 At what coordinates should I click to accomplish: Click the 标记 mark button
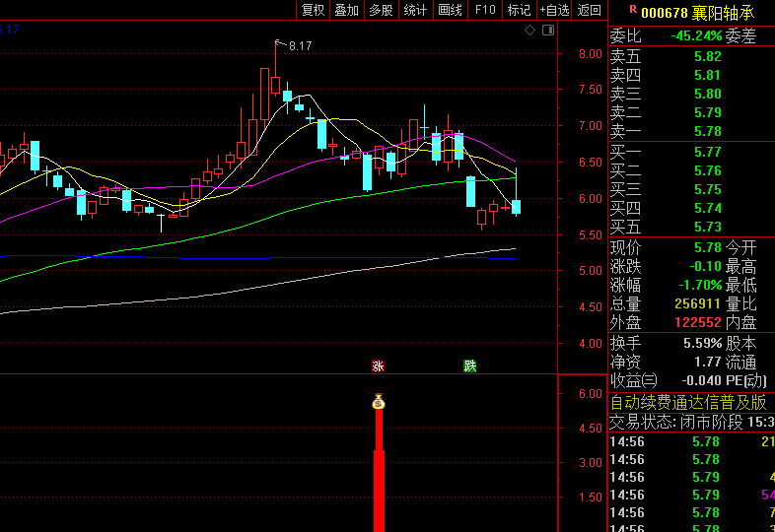pos(519,10)
